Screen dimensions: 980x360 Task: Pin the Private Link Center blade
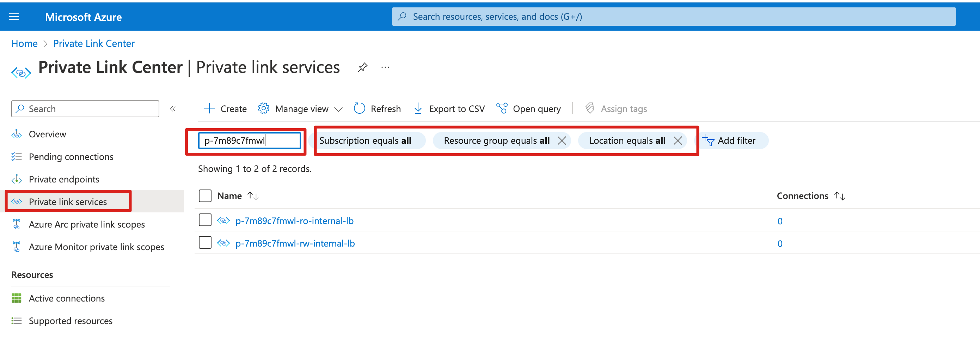tap(362, 67)
